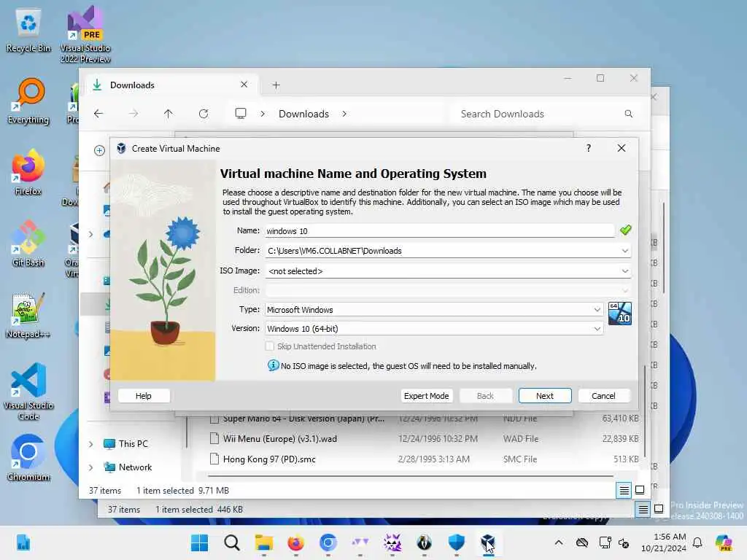Select the Everything desktop icon
Image resolution: width=747 pixels, height=560 pixels.
[x=28, y=101]
